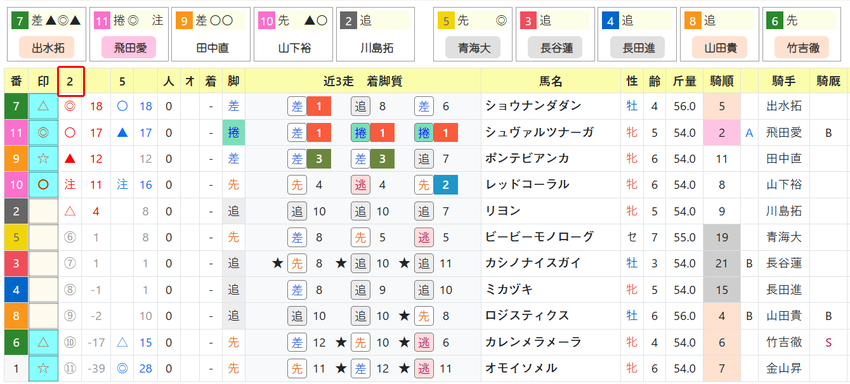Image resolution: width=850 pixels, height=384 pixels.
Task: Click the red 1 finish badge for ショウナンダダン
Action: coord(319,107)
